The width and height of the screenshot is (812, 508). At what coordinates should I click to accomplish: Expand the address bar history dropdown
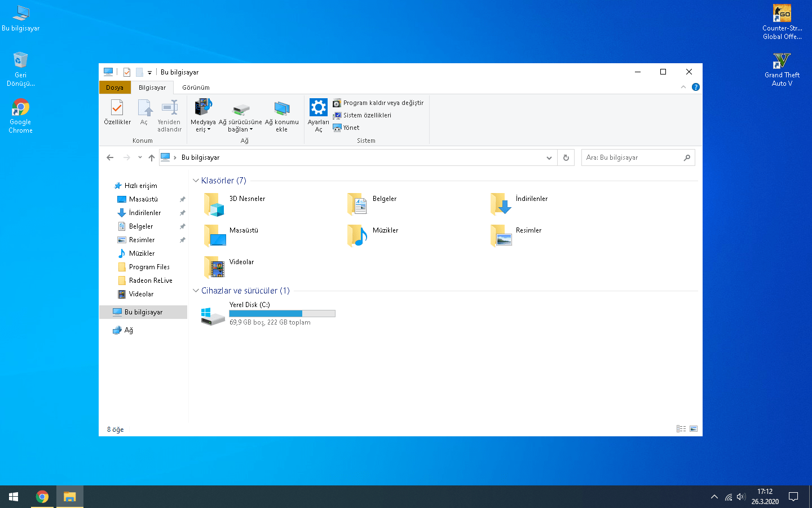coord(549,157)
